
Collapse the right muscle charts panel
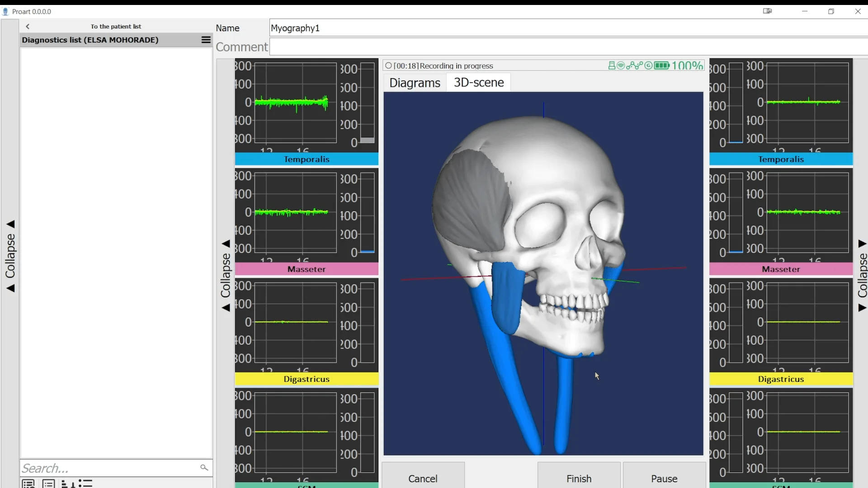(x=862, y=276)
